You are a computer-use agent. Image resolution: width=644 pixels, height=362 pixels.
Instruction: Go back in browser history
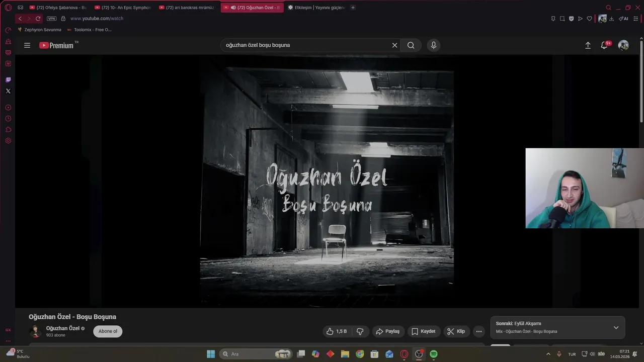(x=20, y=19)
